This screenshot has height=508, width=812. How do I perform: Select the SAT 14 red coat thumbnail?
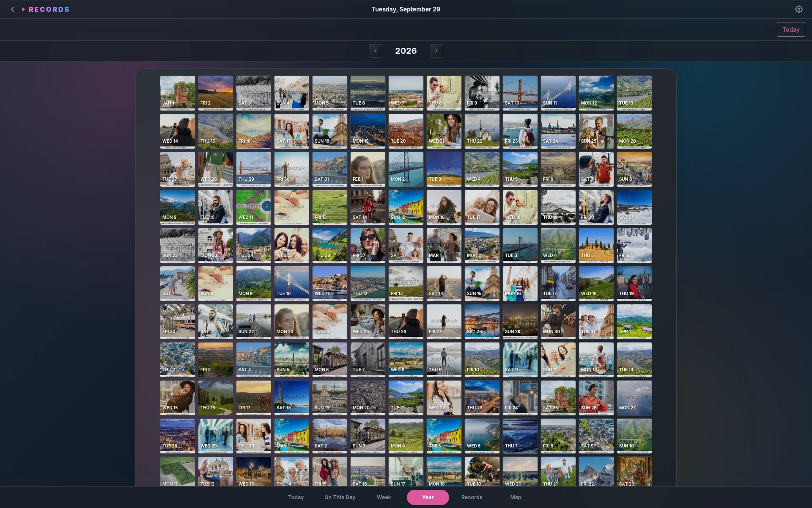click(x=368, y=207)
